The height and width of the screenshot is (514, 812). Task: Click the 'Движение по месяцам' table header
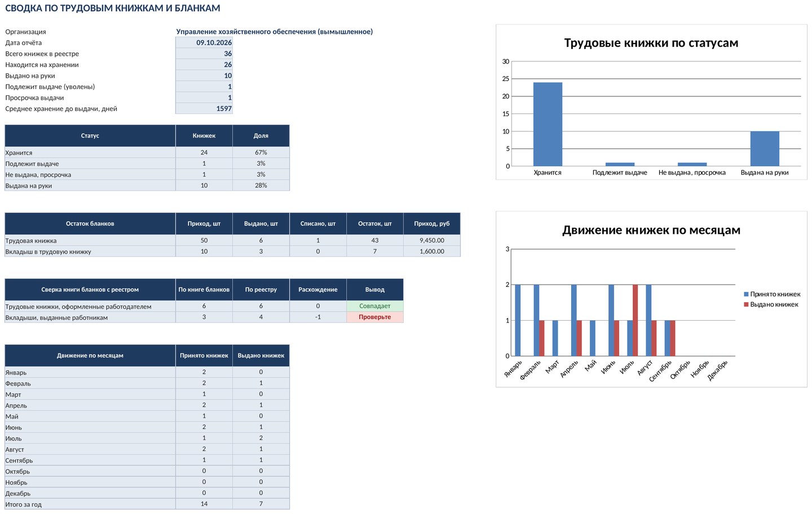(x=90, y=356)
